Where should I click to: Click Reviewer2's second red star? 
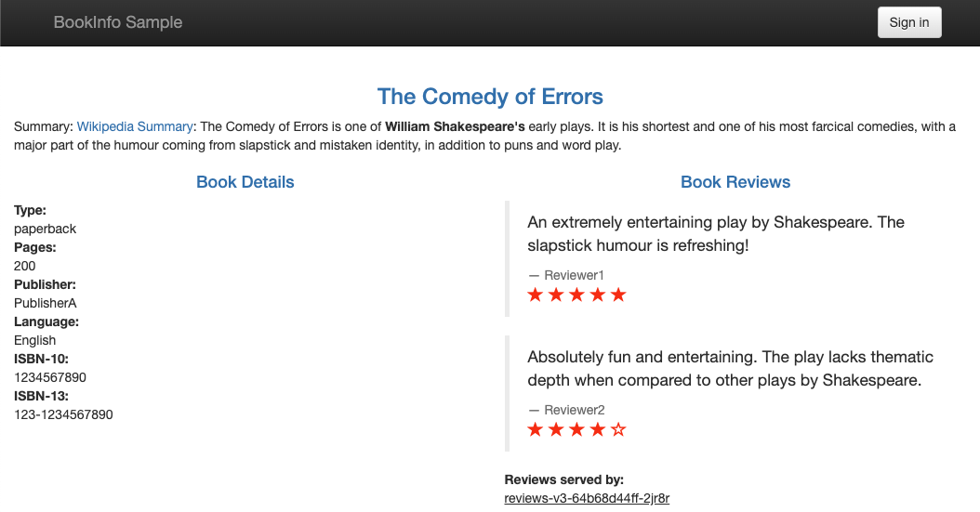556,429
